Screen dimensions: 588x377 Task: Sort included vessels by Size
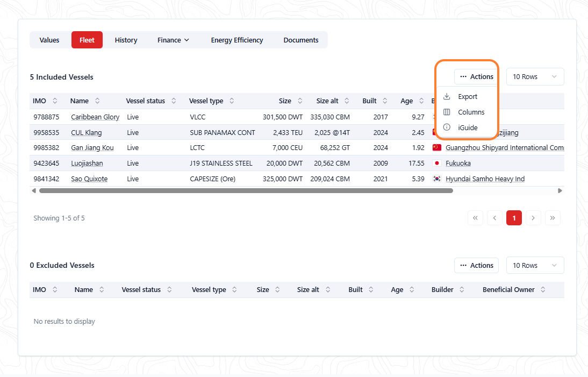click(300, 101)
